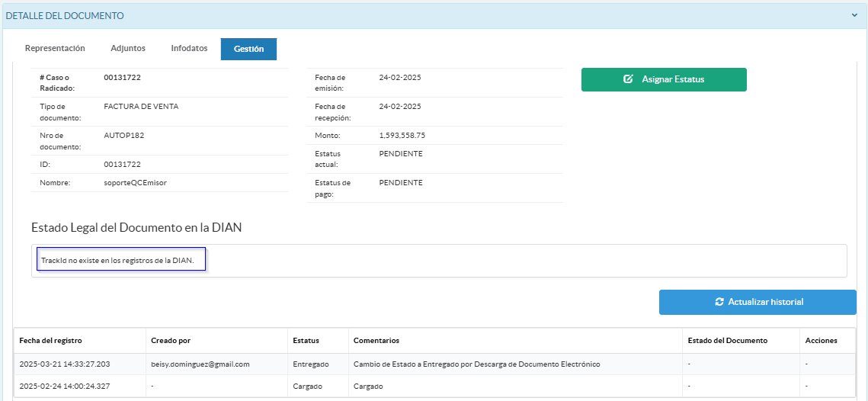868x401 pixels.
Task: Select the Gestión tab
Action: point(248,49)
